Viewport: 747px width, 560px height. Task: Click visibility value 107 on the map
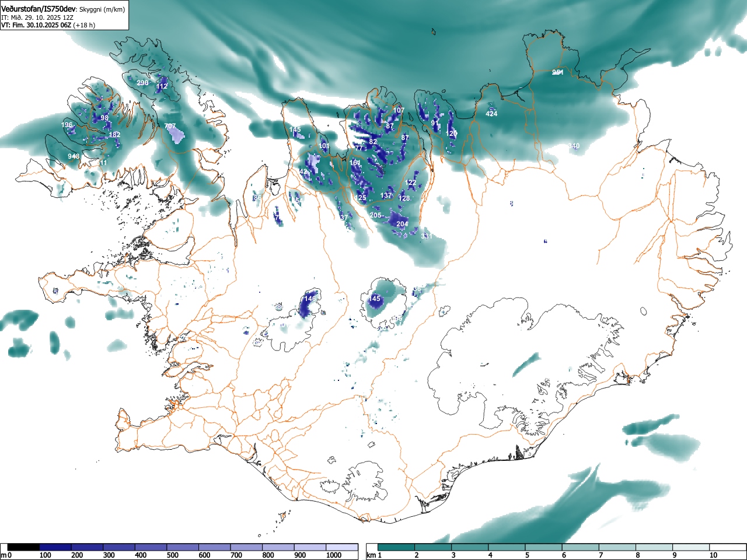[x=399, y=110]
